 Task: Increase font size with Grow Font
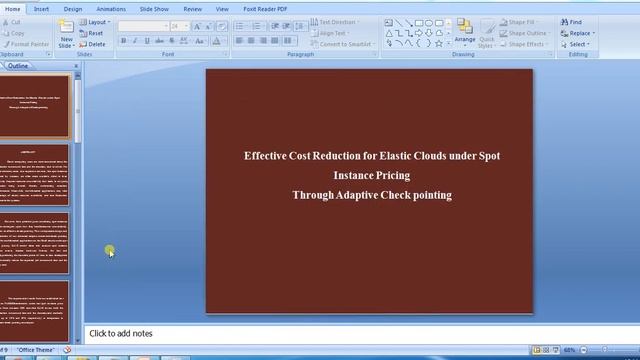pos(197,27)
